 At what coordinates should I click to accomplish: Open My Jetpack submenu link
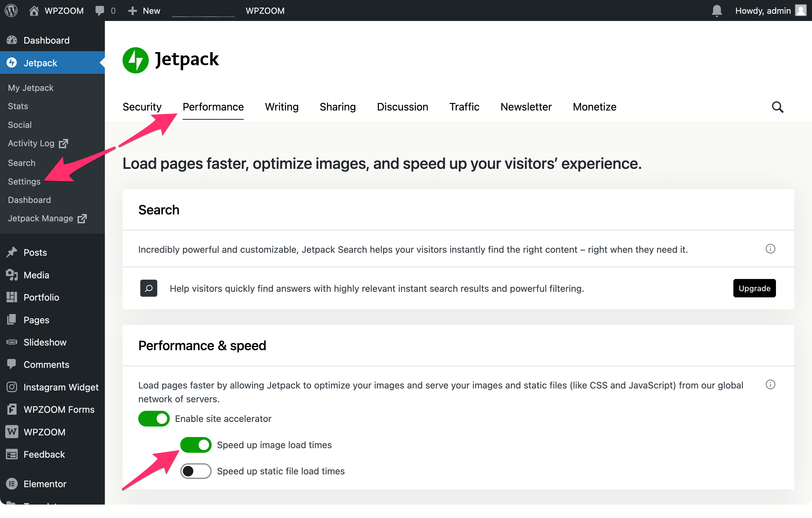click(31, 88)
